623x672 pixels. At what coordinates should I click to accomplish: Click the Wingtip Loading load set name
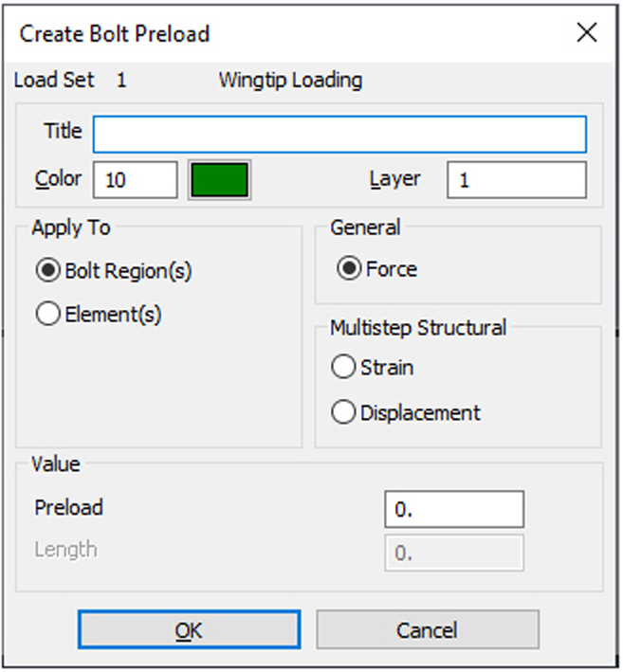(x=290, y=81)
